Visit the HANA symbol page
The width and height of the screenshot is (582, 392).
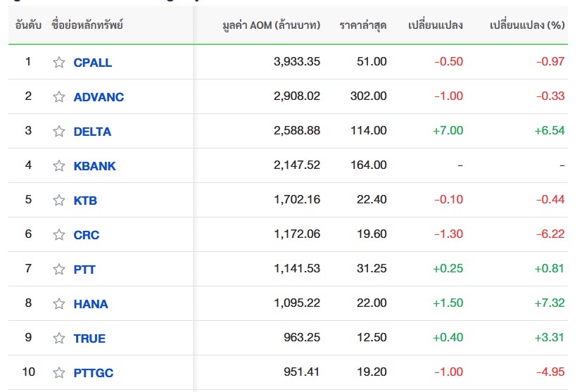click(x=91, y=304)
